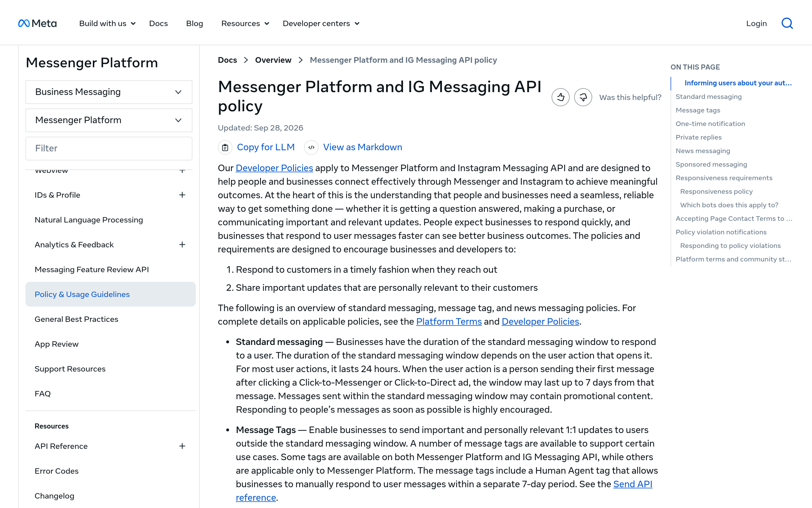Jump to Private replies section
The width and height of the screenshot is (812, 508).
coord(699,137)
